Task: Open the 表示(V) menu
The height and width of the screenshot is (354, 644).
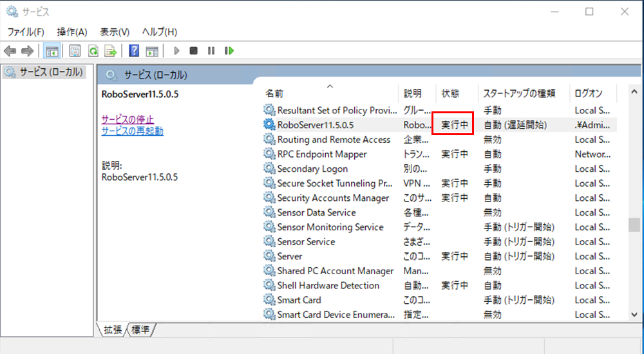Action: [115, 32]
